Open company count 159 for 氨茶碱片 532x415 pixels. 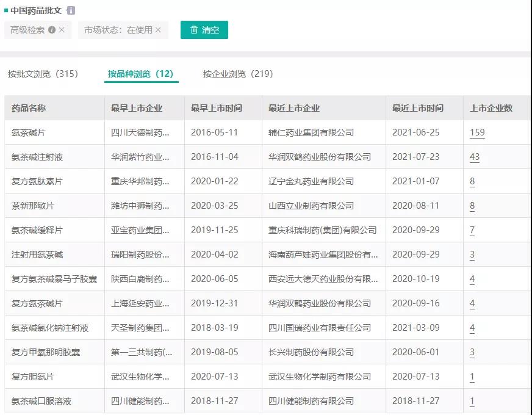click(477, 132)
